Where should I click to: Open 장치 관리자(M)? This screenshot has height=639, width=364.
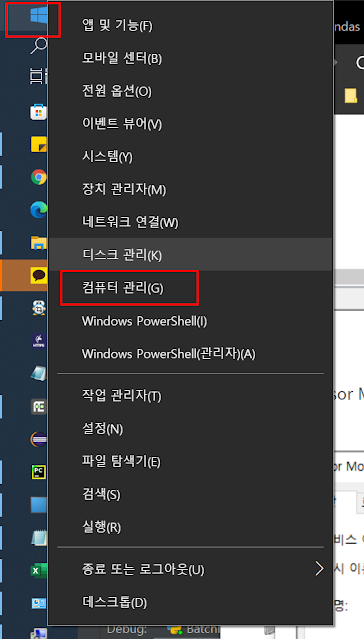(191, 189)
